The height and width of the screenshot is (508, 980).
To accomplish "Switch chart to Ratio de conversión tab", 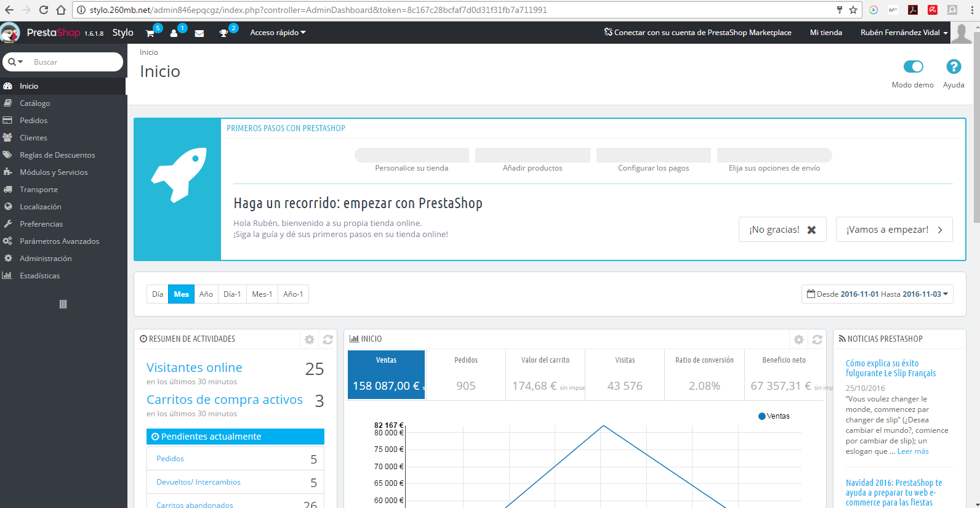I will coord(704,374).
